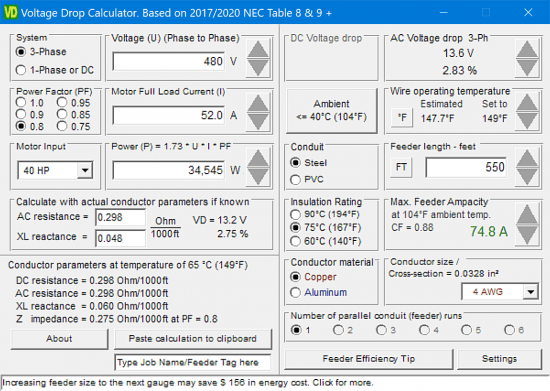The height and width of the screenshot is (391, 550).
Task: Open the conductor size 4 AWG dropdown
Action: [531, 292]
